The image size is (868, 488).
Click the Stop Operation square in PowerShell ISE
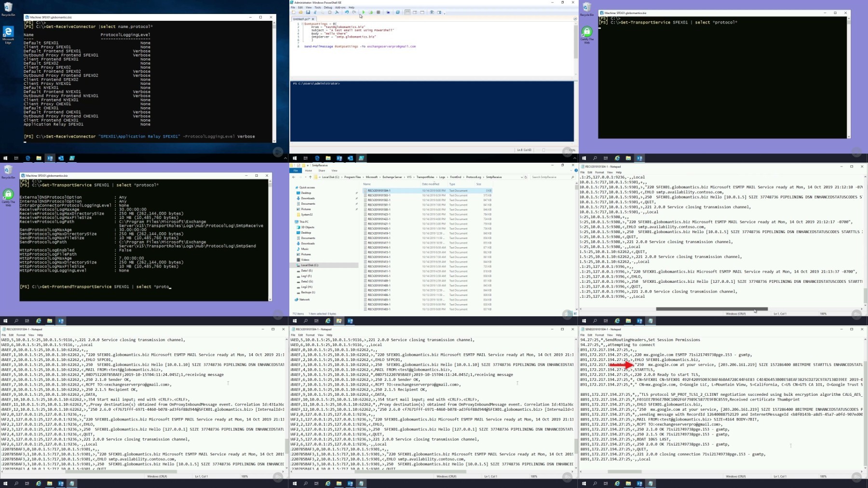(379, 12)
